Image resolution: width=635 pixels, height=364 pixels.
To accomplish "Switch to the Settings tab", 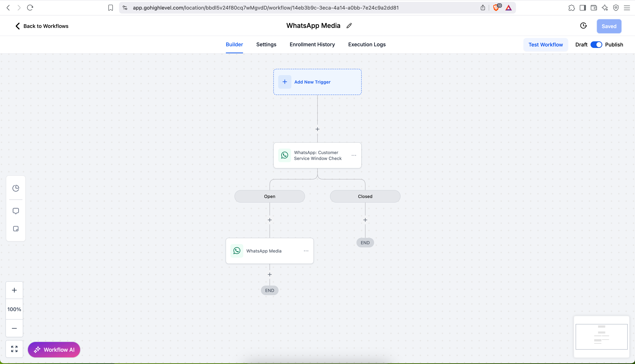I will 266,44.
